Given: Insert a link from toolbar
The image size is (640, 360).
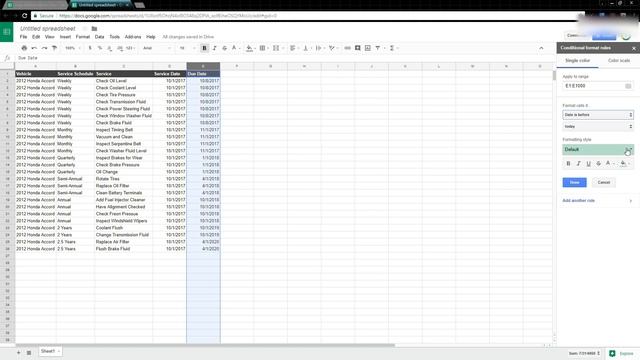Looking at the screenshot, I should pyautogui.click(x=347, y=48).
